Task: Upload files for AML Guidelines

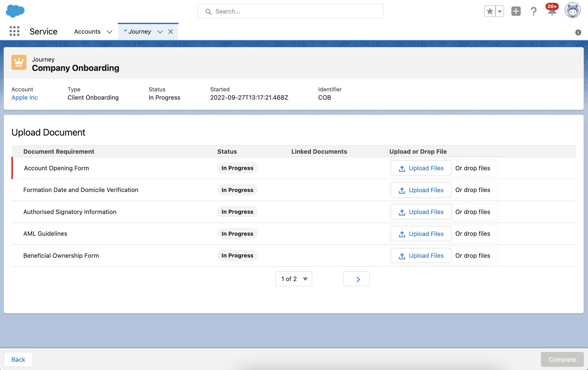Action: [x=421, y=234]
